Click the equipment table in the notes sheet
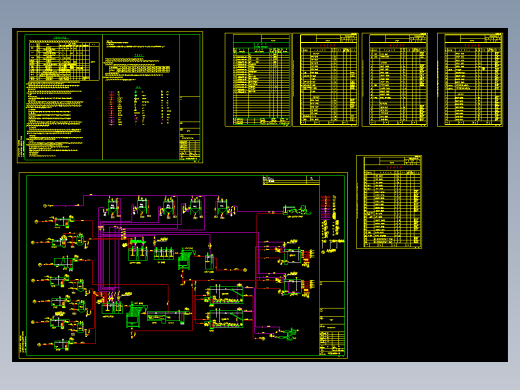 tap(64, 60)
